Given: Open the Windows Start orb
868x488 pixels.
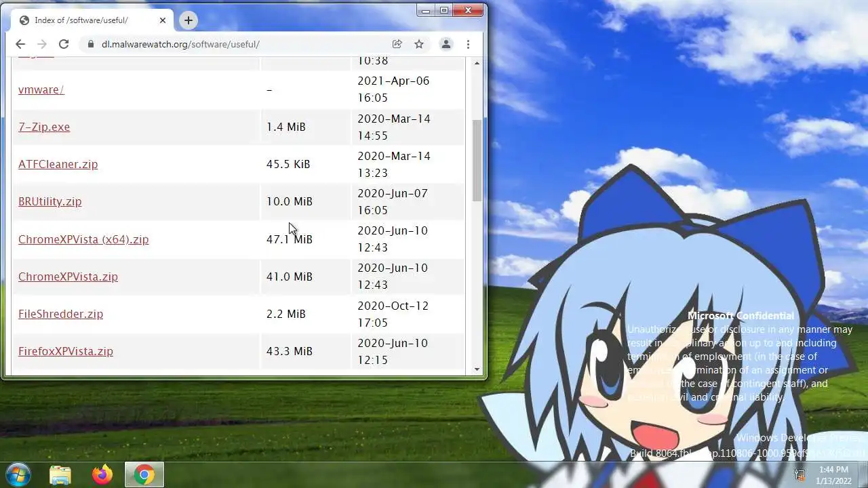Looking at the screenshot, I should (x=18, y=474).
